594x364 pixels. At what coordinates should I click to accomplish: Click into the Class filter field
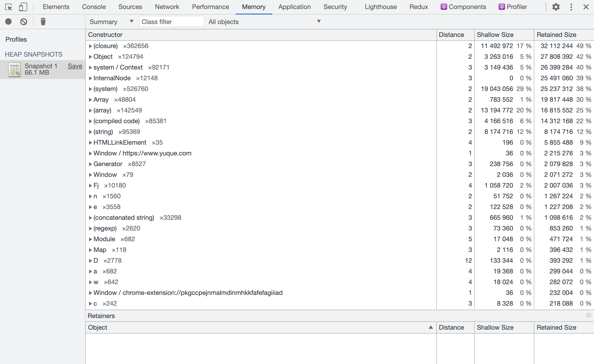click(171, 22)
